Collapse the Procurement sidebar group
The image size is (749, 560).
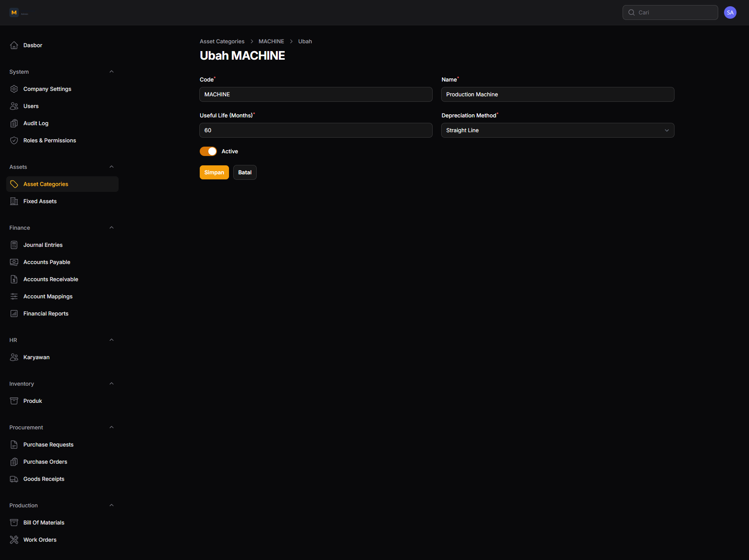pos(112,427)
